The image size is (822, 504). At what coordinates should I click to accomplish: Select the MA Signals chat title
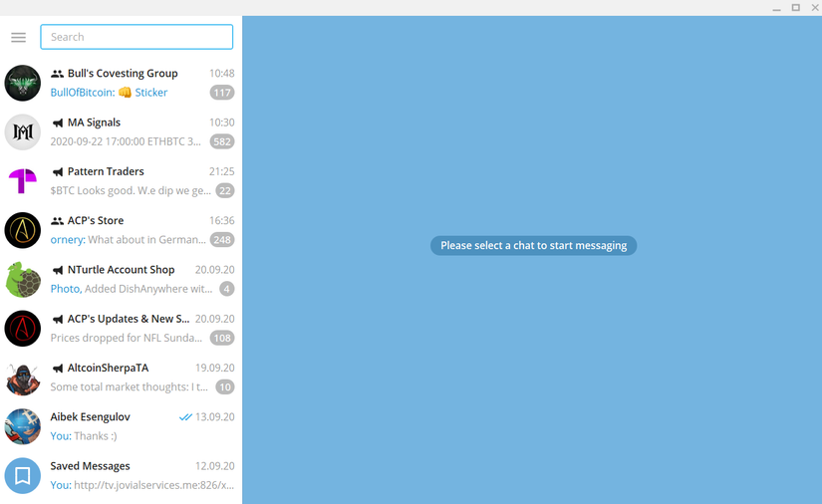tap(94, 123)
